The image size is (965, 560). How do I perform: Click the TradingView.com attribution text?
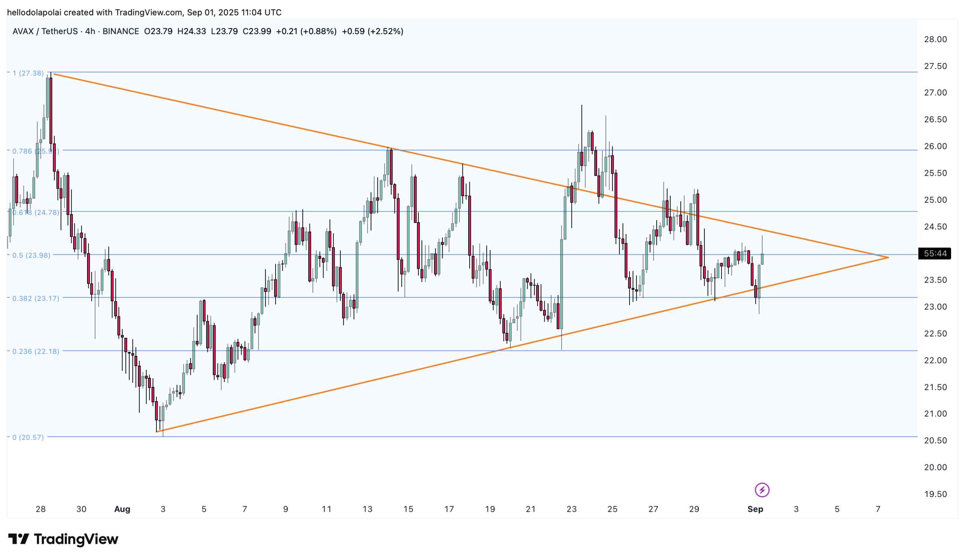pos(149,12)
